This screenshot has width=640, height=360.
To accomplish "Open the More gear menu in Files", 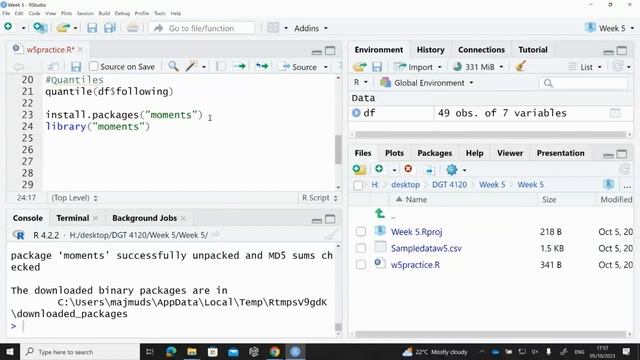I will click(x=456, y=169).
